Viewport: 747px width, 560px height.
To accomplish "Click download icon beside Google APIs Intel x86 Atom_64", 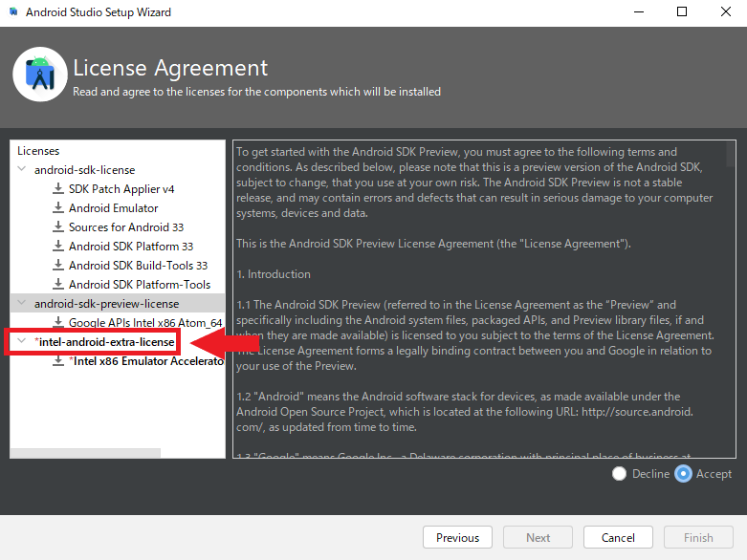I will click(58, 322).
